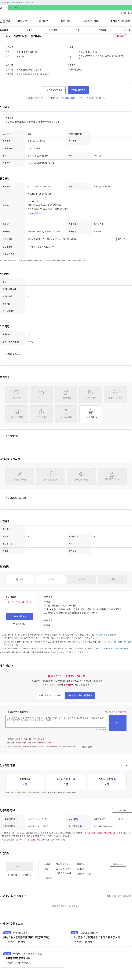Switch to the 우대사항 section tab
Screen dimensions: 132x980
53,30
